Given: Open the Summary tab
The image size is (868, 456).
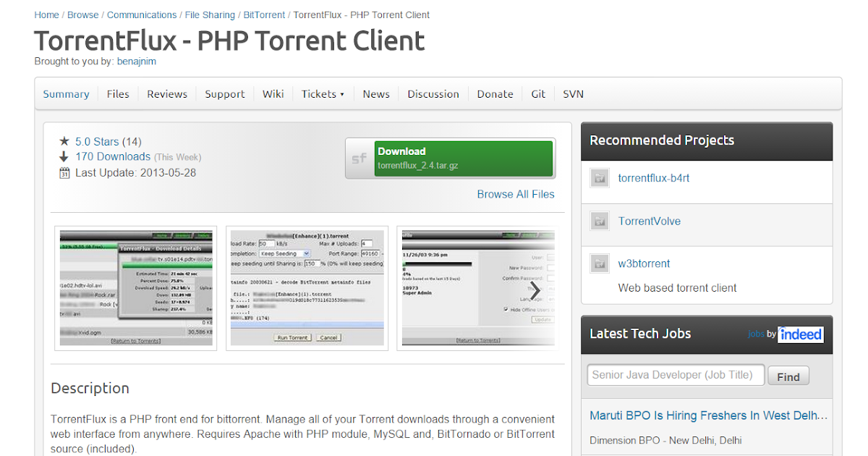Looking at the screenshot, I should [x=66, y=94].
